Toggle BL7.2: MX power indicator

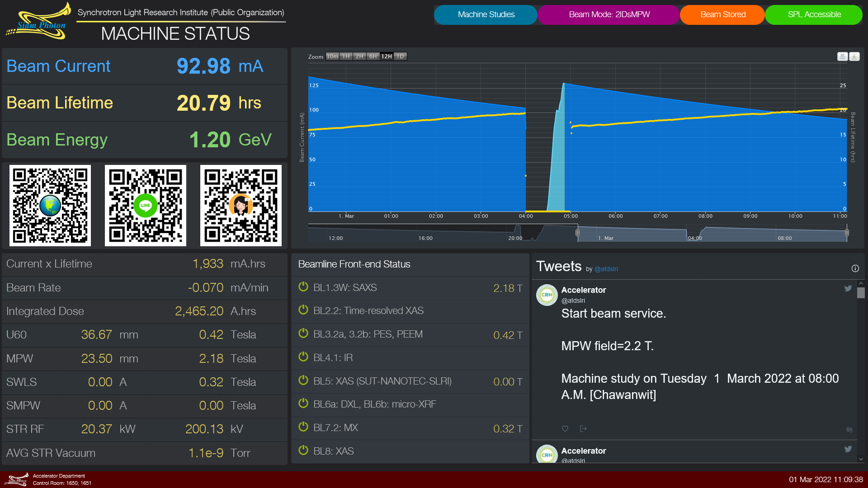tap(303, 427)
